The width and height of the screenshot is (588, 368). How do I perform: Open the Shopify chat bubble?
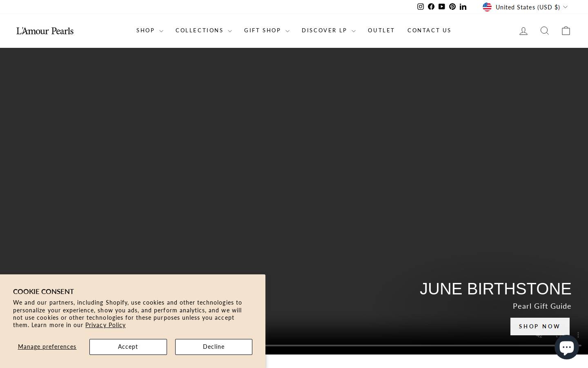pyautogui.click(x=567, y=347)
